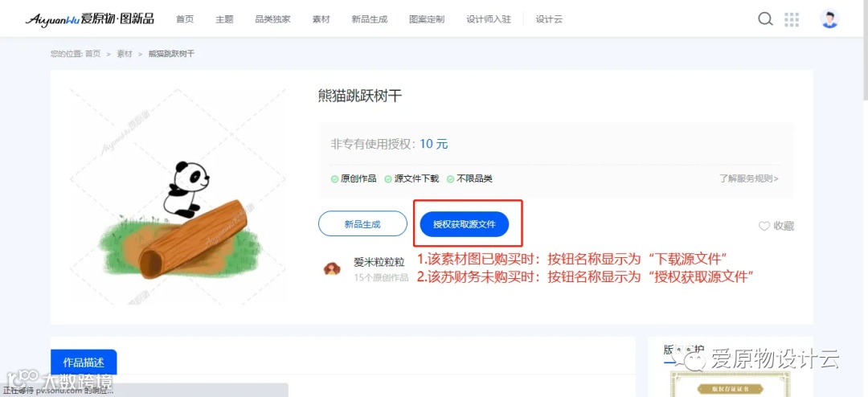Image resolution: width=868 pixels, height=397 pixels.
Task: Click the AiyuanWu 爱原物·图新品 logo
Action: [x=89, y=18]
